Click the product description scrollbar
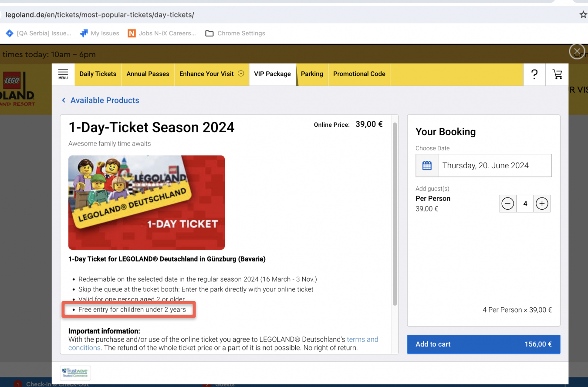This screenshot has width=588, height=387. [x=395, y=214]
